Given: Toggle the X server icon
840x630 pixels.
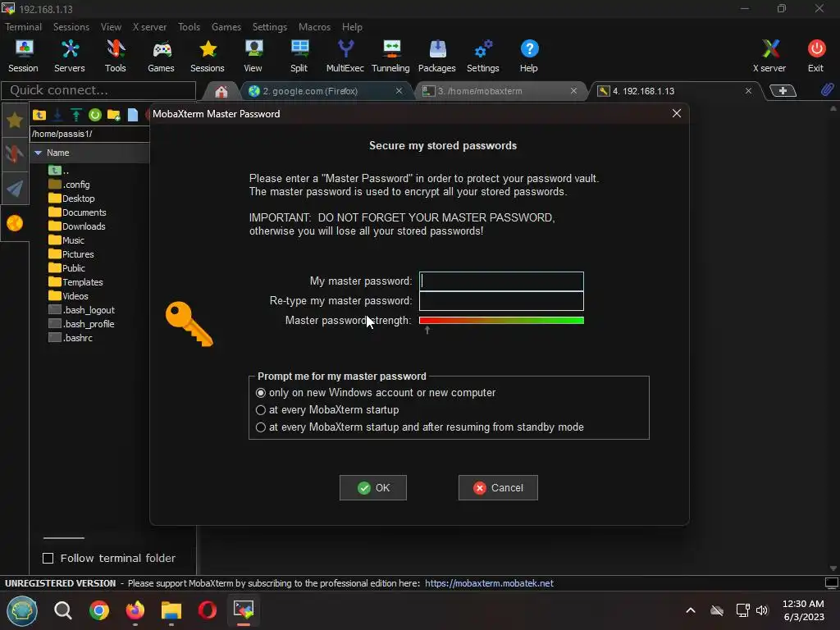Looking at the screenshot, I should click(769, 56).
